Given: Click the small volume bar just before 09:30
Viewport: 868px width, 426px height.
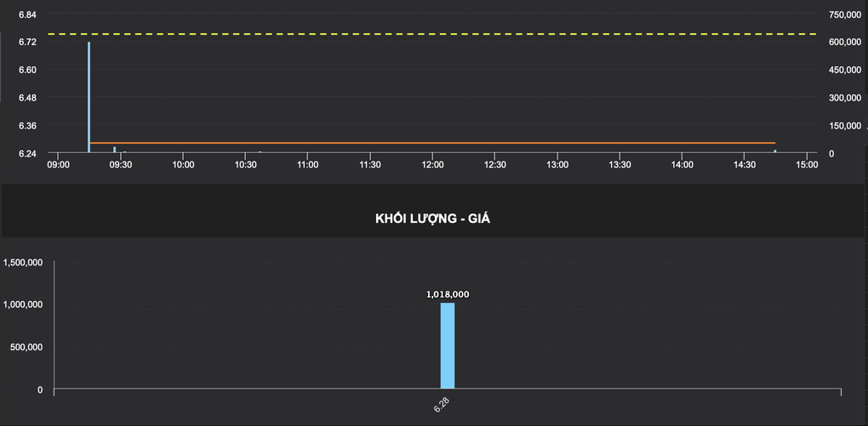Looking at the screenshot, I should click(x=114, y=150).
